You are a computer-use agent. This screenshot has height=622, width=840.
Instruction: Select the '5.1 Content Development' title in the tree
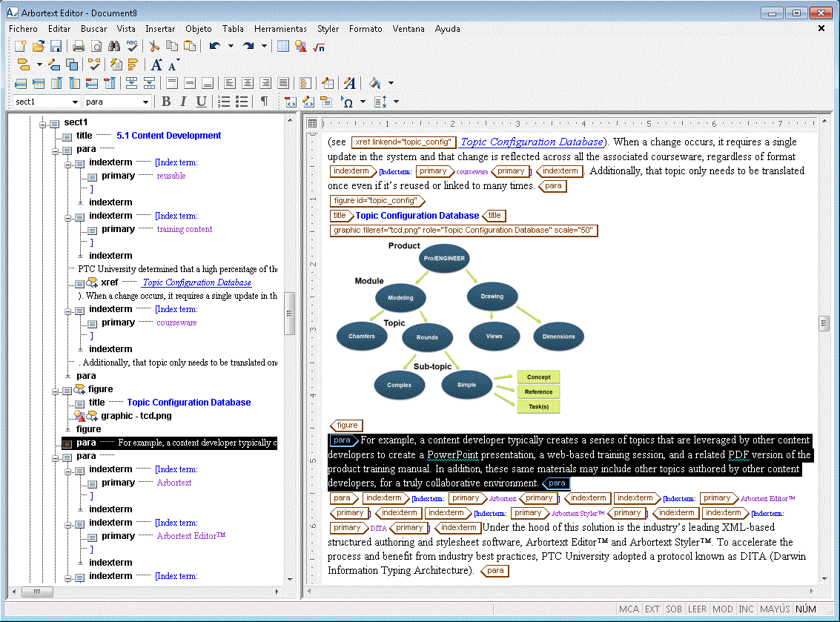[x=169, y=136]
